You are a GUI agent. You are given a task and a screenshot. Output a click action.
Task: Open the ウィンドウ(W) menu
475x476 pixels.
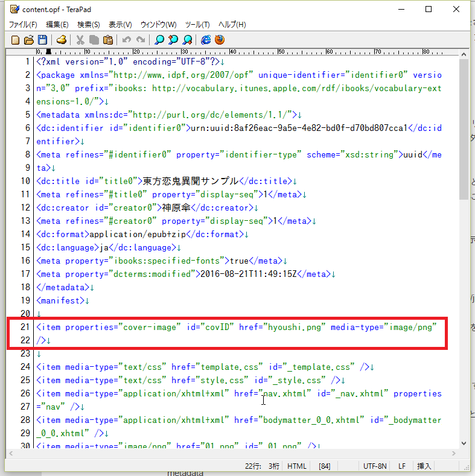pos(159,25)
